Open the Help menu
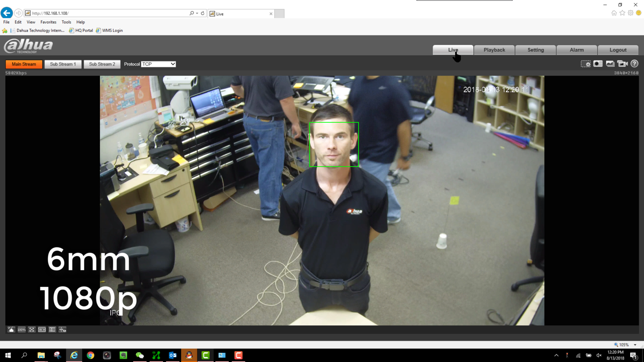 (80, 22)
